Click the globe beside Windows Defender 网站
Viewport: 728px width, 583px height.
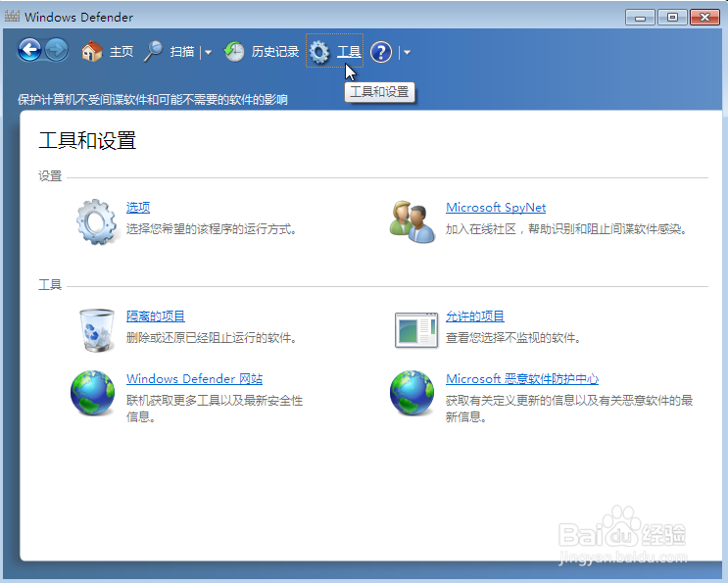click(92, 392)
